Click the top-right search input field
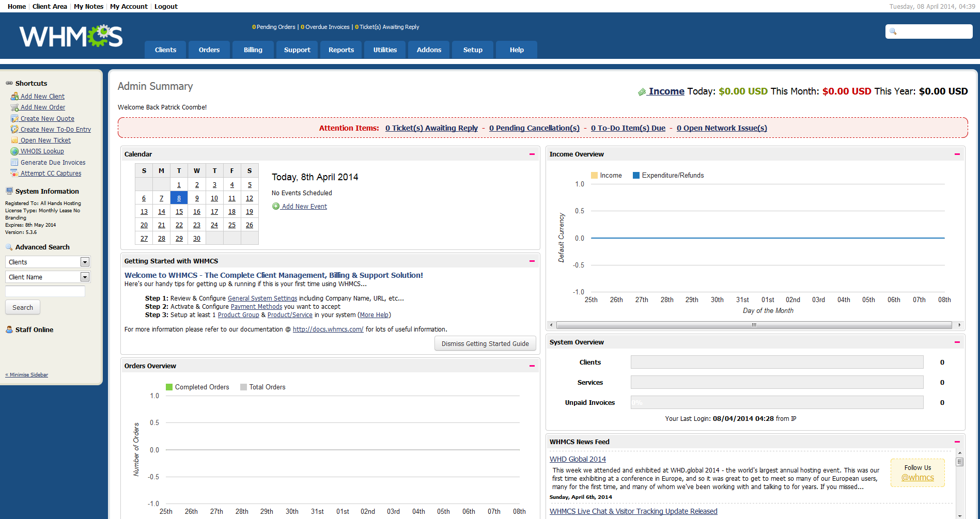Image resolution: width=980 pixels, height=519 pixels. (x=929, y=32)
